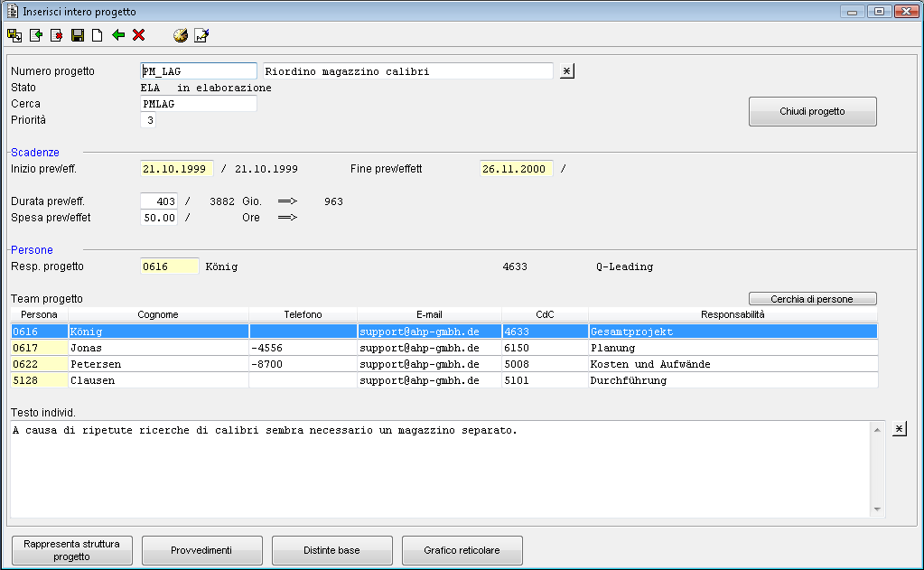Select persona cell 0622 in the team table
Screen dimensions: 924x570
tap(40, 364)
